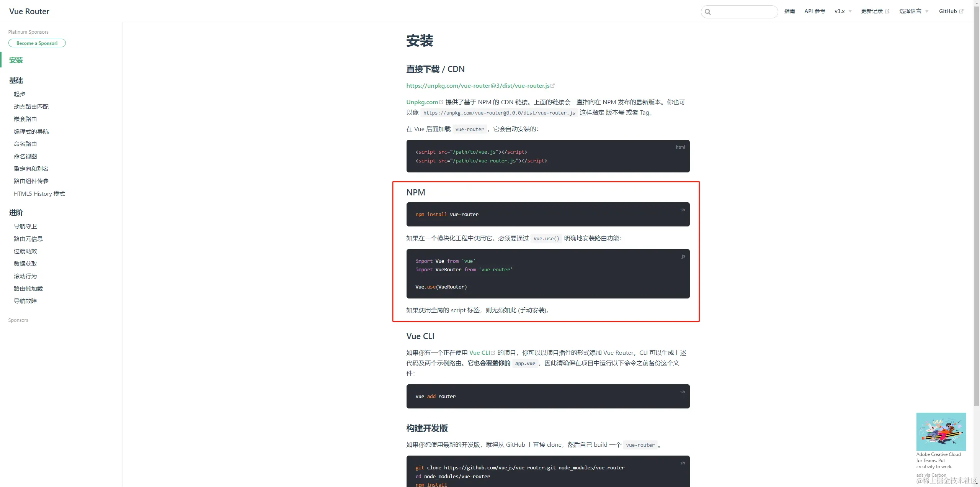Open the v3.x version dropdown

[843, 11]
